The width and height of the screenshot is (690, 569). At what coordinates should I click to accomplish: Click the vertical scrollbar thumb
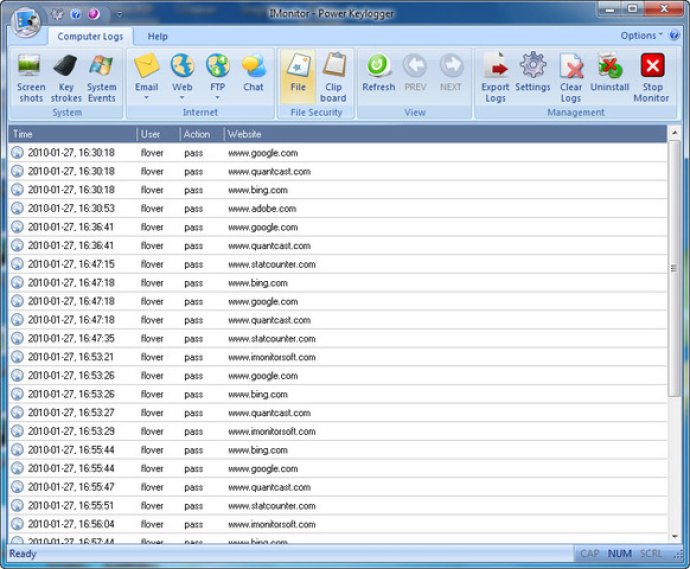click(x=674, y=268)
